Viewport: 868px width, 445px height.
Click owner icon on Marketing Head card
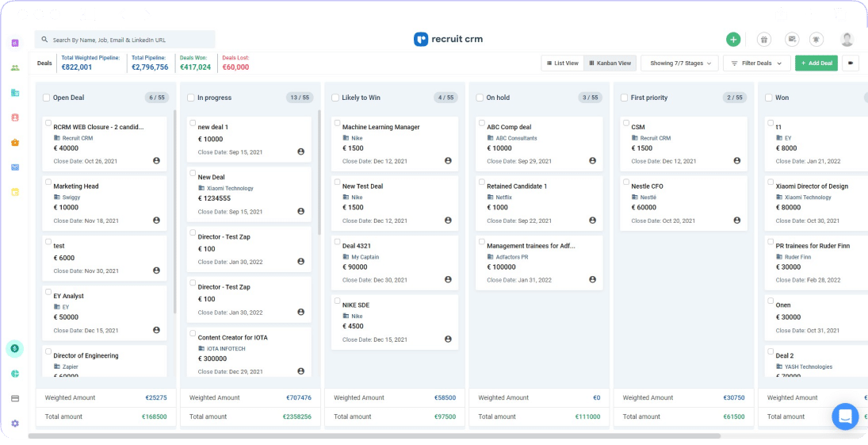pyautogui.click(x=156, y=220)
